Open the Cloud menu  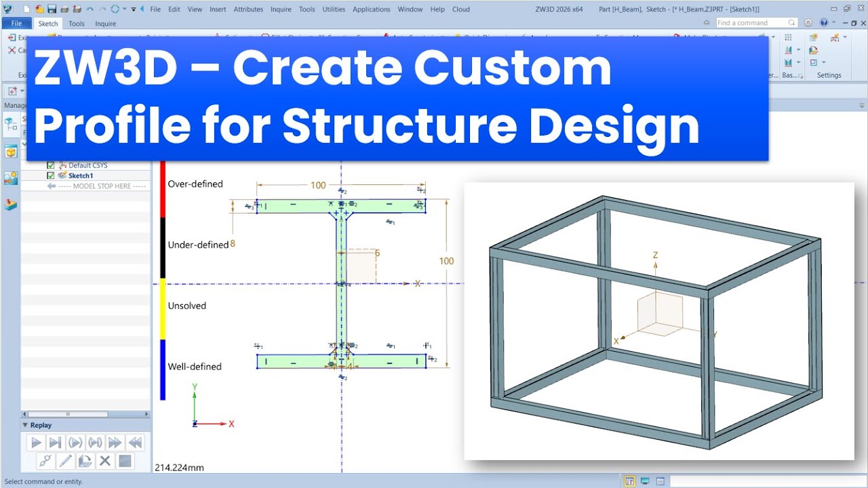461,9
